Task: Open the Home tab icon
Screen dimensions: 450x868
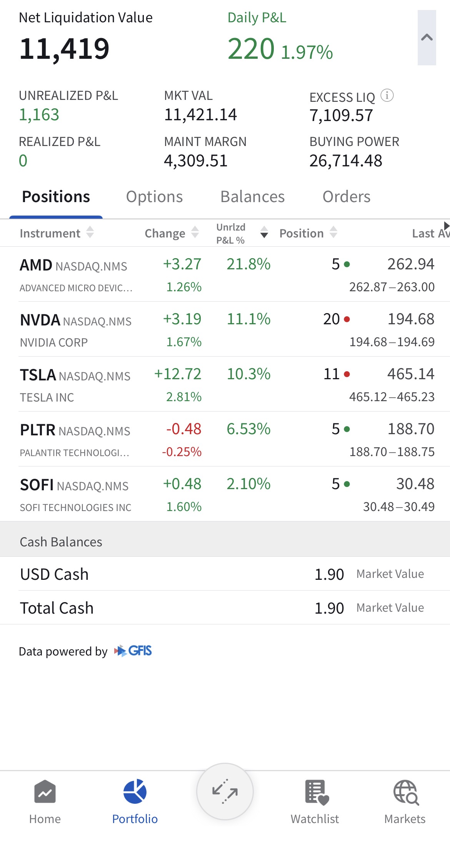Action: (45, 792)
